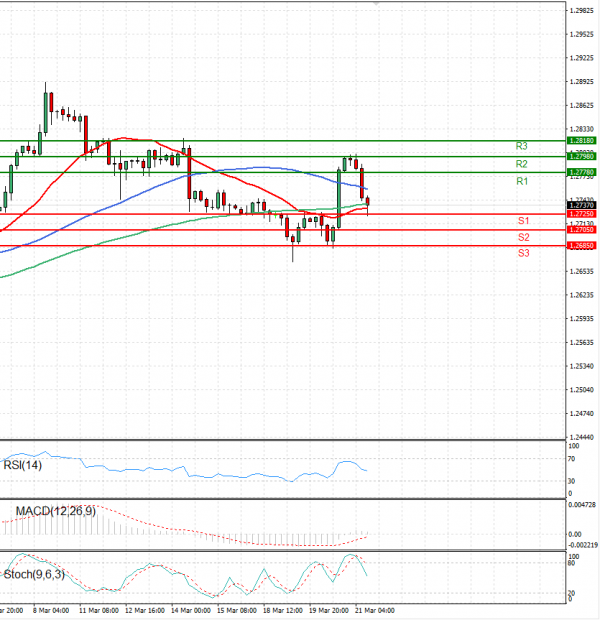
Task: Select the red 1.27050 price tag
Action: tap(581, 230)
